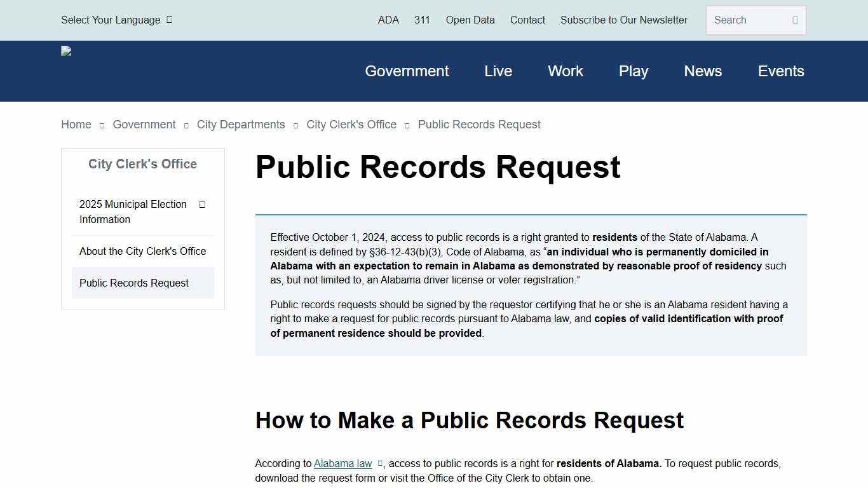The image size is (868, 488).
Task: Click inside the Search input field
Action: (x=747, y=20)
